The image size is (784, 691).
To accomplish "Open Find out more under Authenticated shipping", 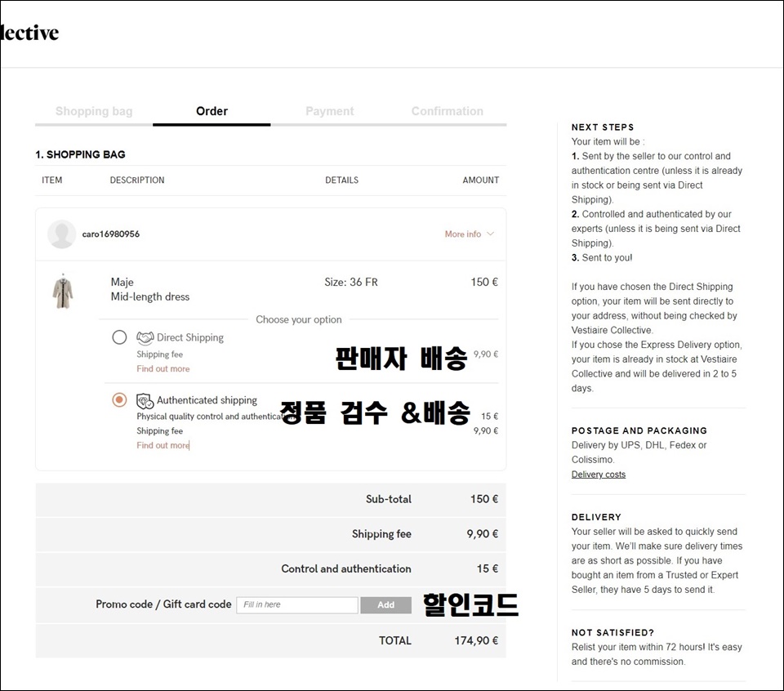I will tap(163, 445).
